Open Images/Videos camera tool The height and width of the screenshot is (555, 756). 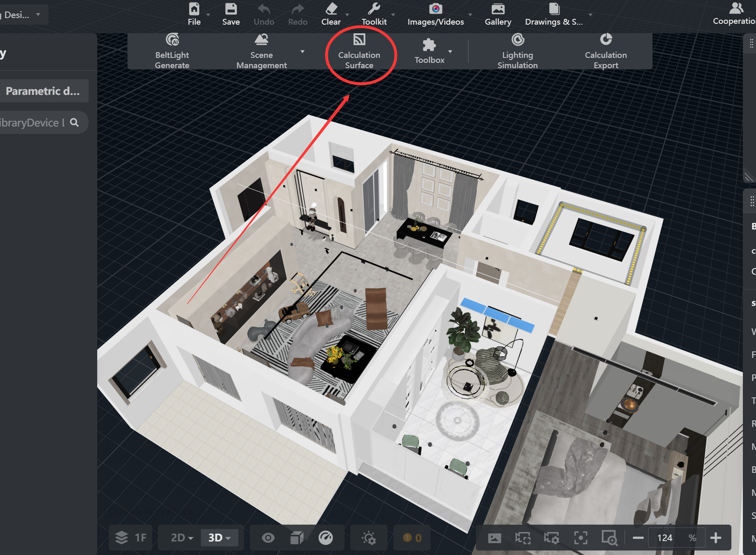coord(436,14)
